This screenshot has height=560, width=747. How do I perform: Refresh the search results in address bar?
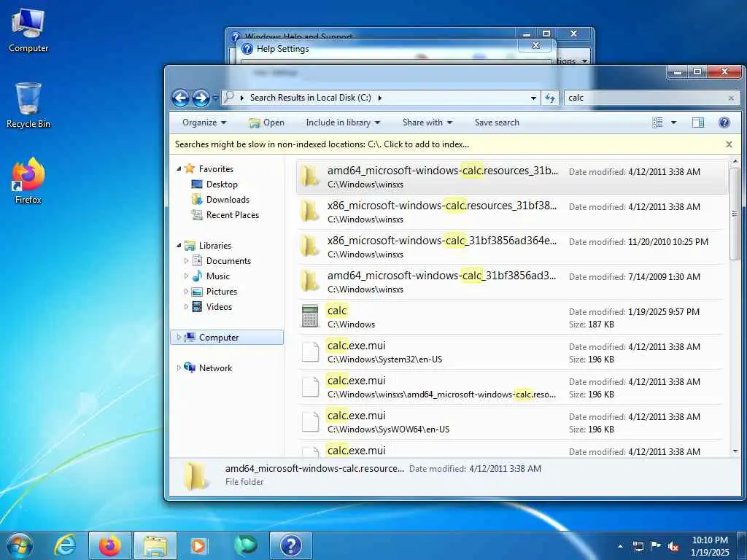point(550,98)
